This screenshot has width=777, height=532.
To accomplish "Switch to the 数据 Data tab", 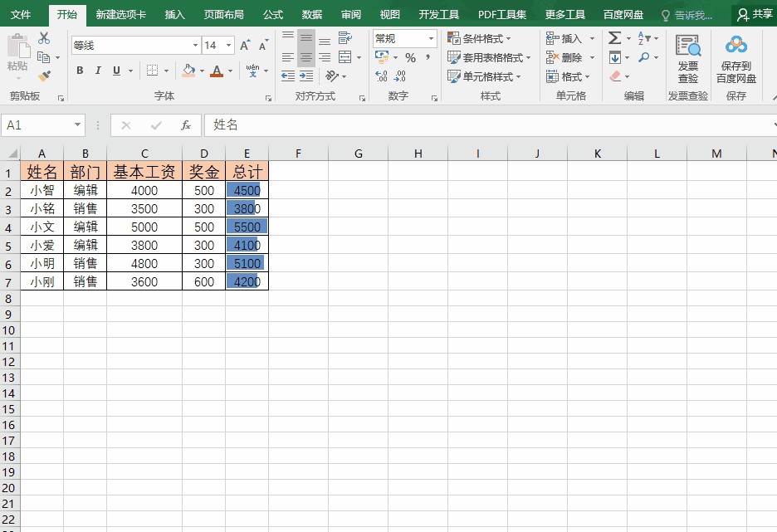I will pyautogui.click(x=311, y=14).
